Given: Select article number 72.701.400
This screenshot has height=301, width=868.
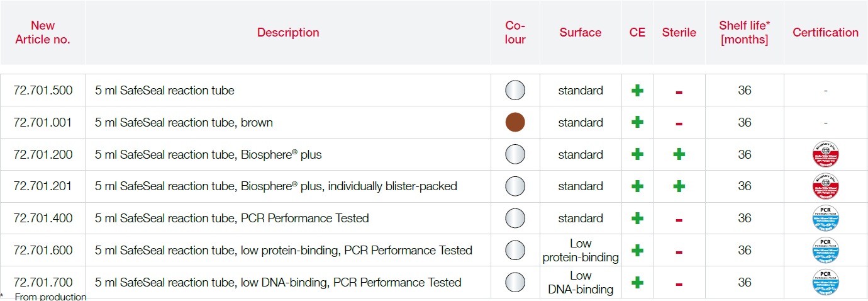Looking at the screenshot, I should click(43, 219).
